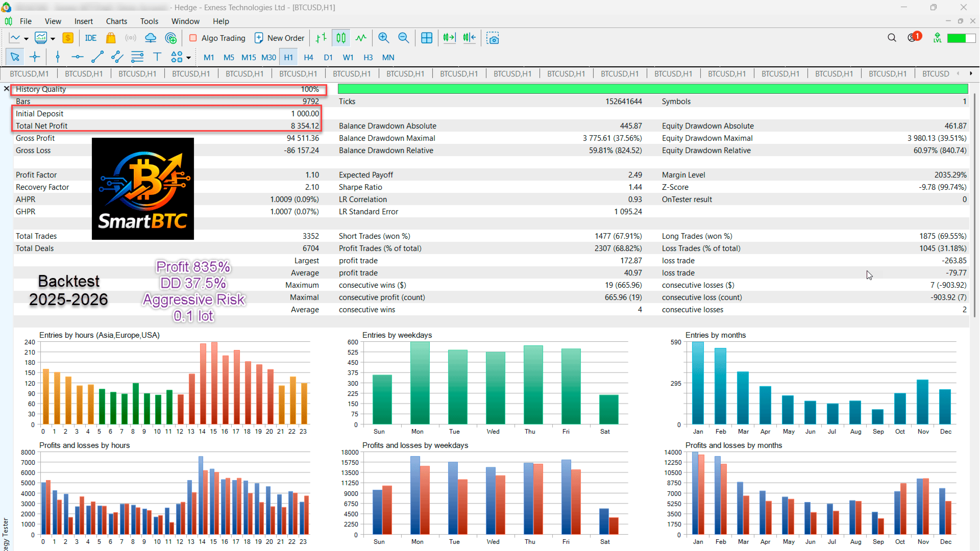Screen dimensions: 980x551
Task: Close the tester report panel
Action: (7, 89)
